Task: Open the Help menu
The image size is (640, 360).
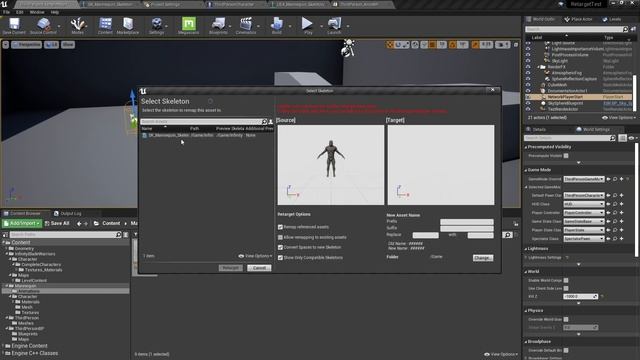Action: [55, 12]
